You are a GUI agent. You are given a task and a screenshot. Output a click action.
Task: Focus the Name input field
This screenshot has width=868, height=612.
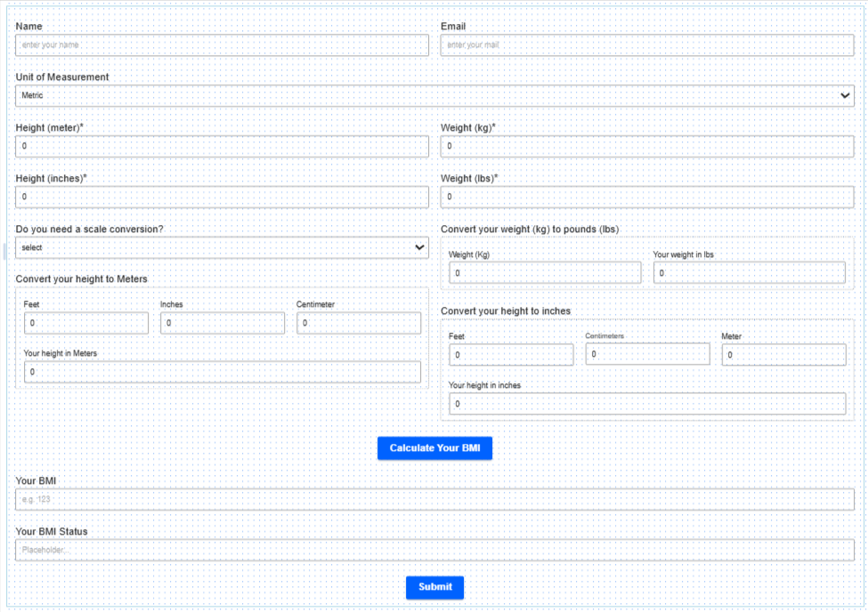tap(222, 45)
